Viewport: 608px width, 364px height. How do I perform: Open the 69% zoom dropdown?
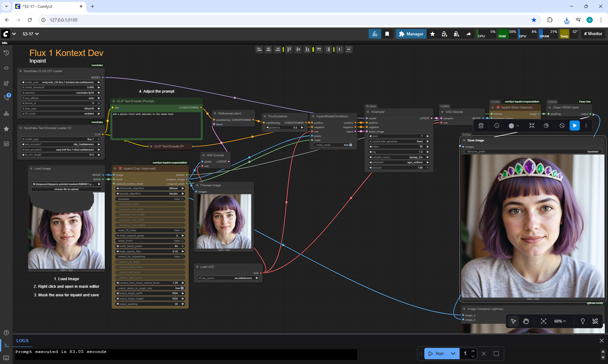560,321
